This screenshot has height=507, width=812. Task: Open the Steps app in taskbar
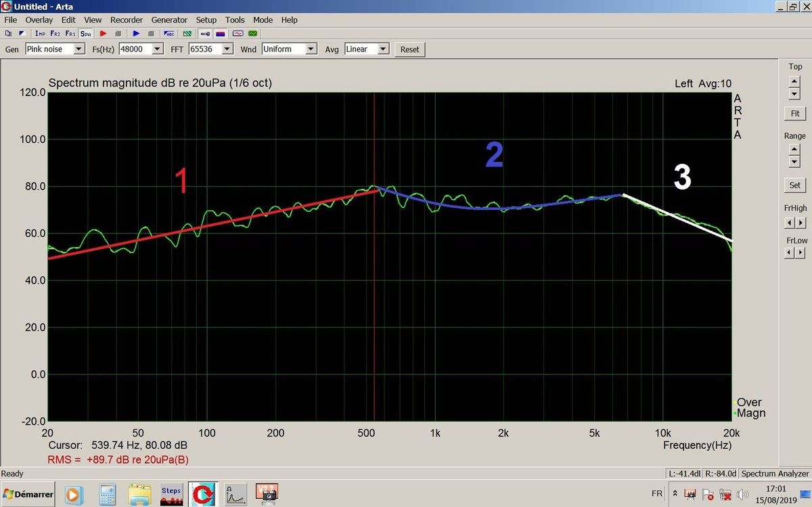171,495
